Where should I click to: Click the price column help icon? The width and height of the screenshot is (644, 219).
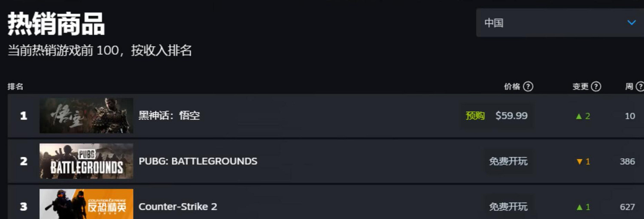(x=529, y=87)
